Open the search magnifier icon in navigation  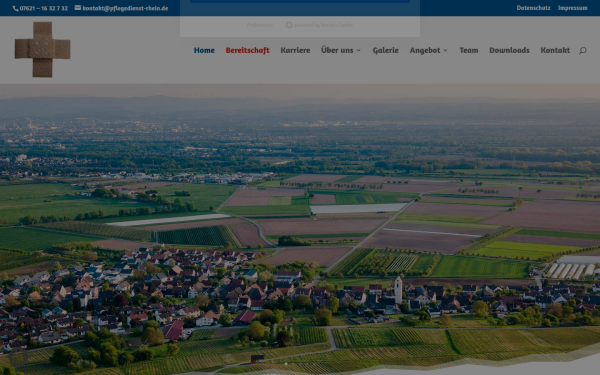pos(582,50)
